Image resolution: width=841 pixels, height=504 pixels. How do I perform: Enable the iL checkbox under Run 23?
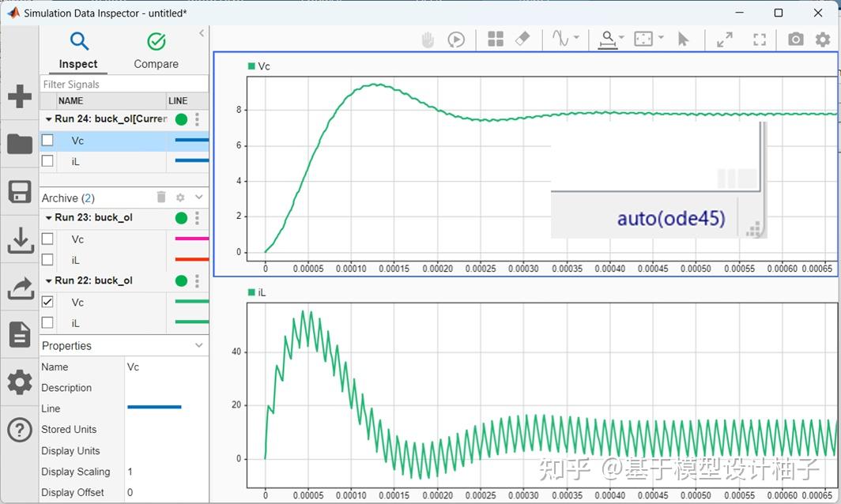[x=47, y=260]
